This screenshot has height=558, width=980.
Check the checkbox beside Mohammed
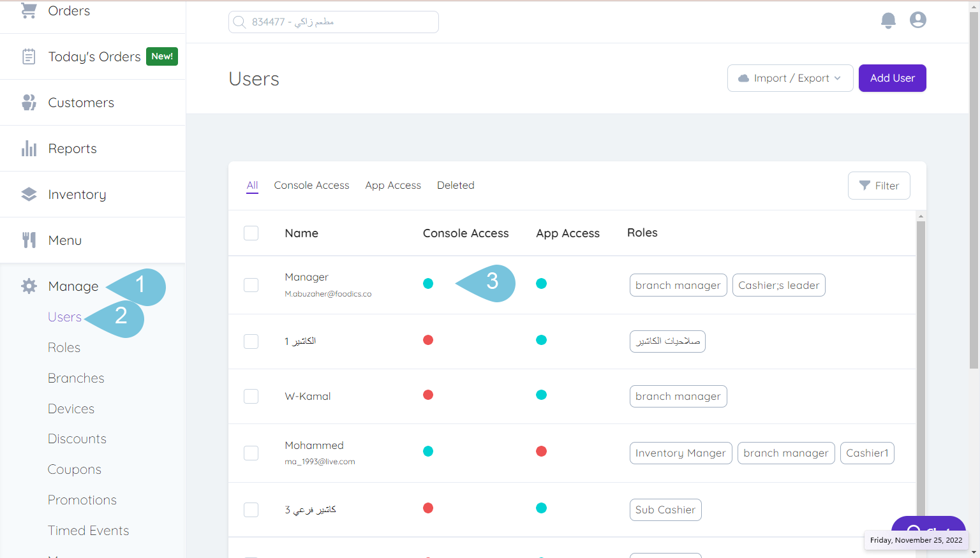251,453
